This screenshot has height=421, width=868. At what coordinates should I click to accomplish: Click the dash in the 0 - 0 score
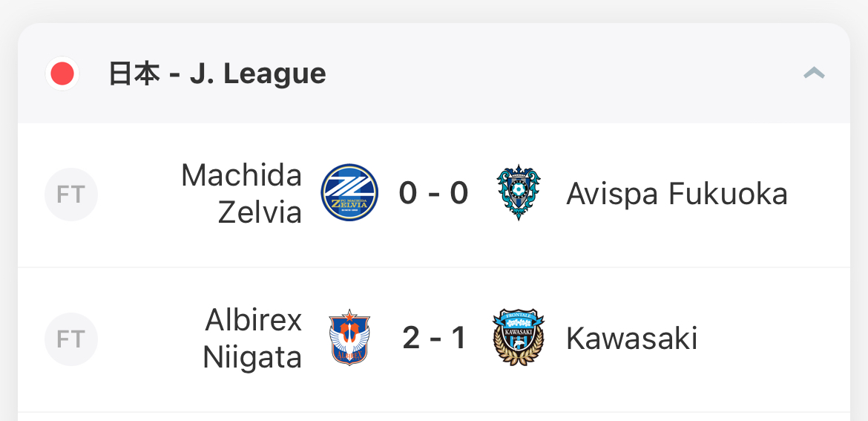[434, 195]
